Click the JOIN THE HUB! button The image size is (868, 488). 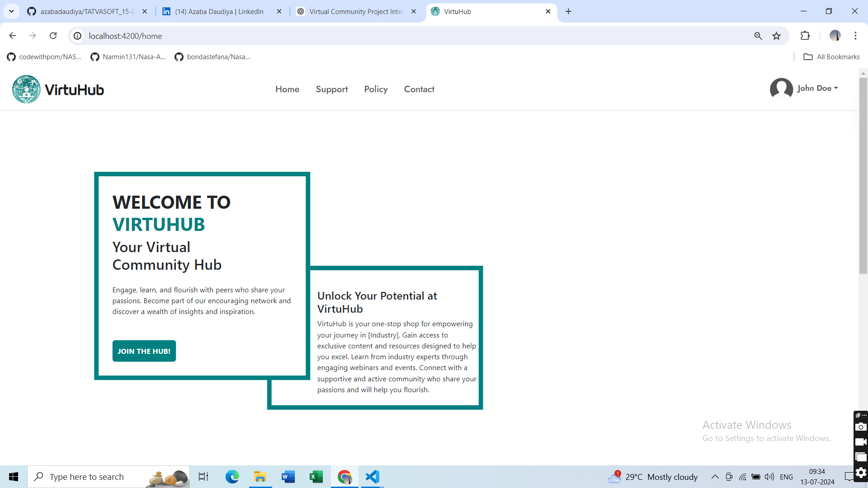tap(144, 351)
